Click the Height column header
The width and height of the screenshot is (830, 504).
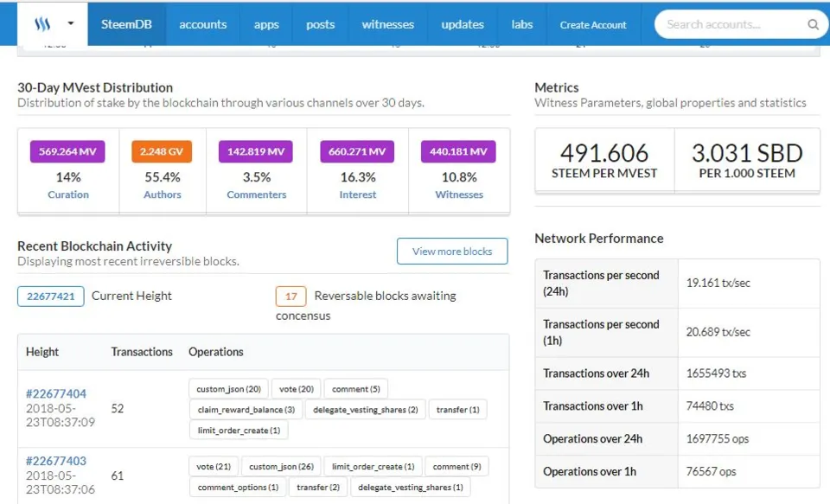[42, 352]
